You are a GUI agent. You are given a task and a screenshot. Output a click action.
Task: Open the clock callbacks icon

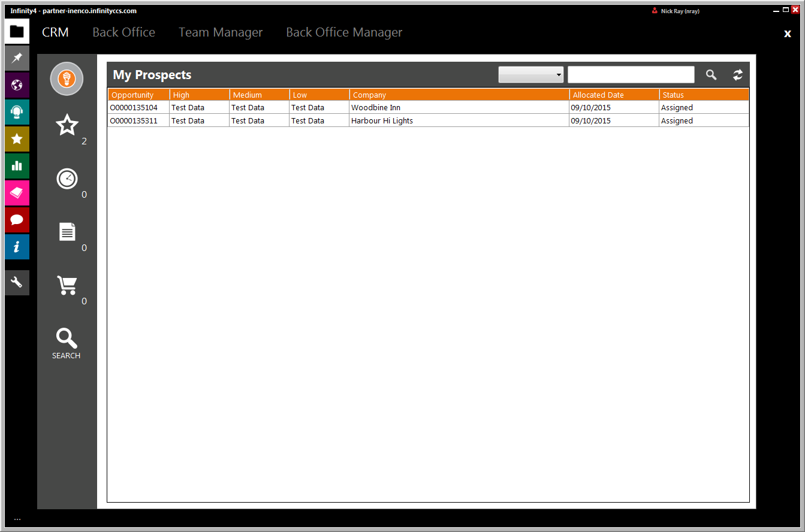tap(67, 179)
